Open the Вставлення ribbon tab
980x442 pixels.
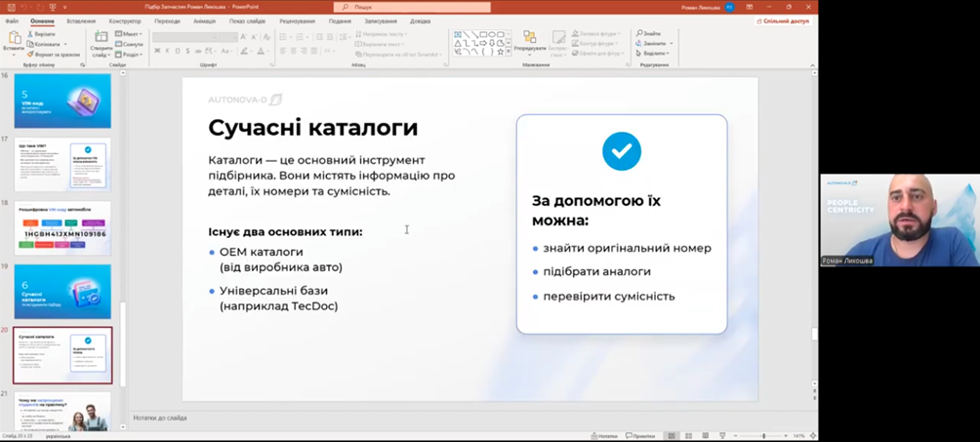pos(81,20)
